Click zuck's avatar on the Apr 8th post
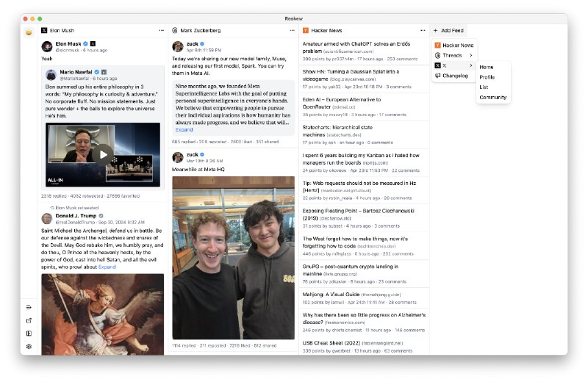The width and height of the screenshot is (588, 382). point(178,46)
